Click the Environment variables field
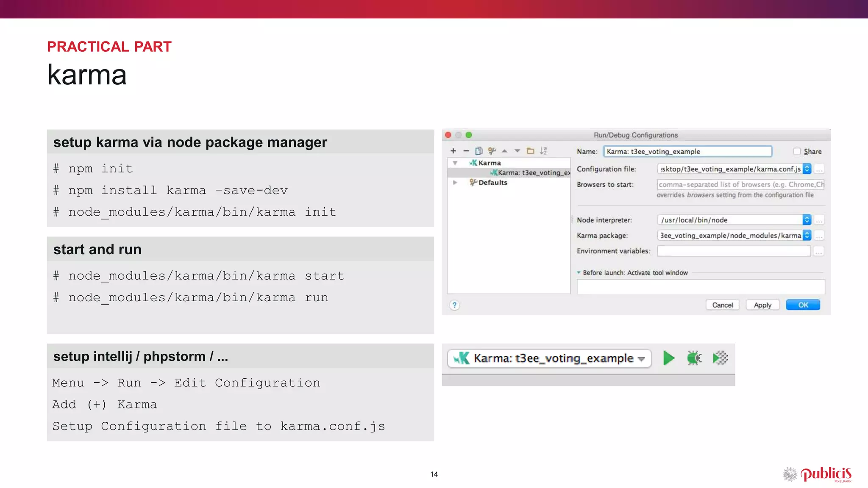Viewport: 868px width, 488px height. coord(734,251)
